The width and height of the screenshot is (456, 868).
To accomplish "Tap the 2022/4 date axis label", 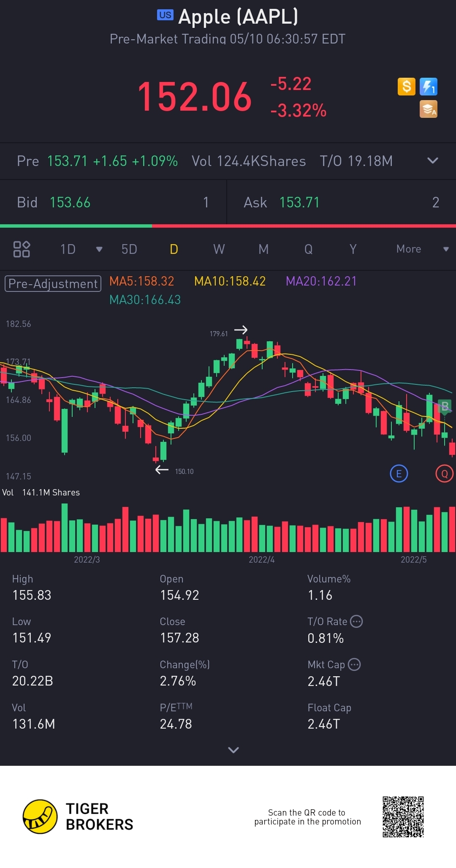I will point(262,560).
